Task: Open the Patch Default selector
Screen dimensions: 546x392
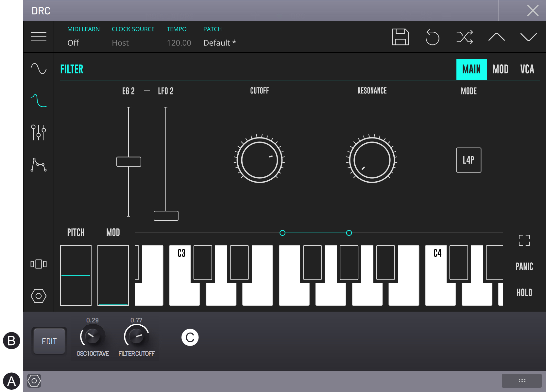Action: click(x=220, y=43)
